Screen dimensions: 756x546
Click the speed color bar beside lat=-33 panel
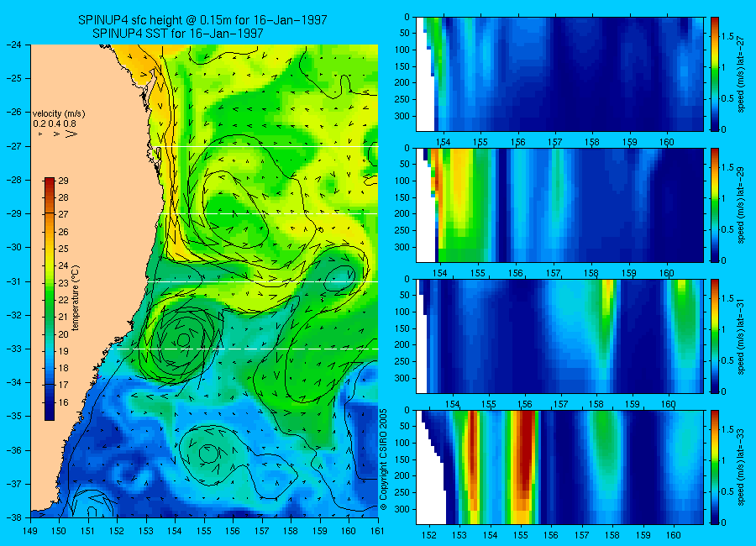point(714,467)
